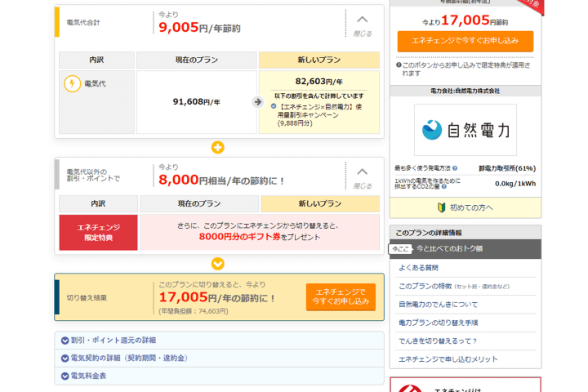Click the lightning bolt 電気代 icon
588x392 pixels.
[73, 83]
